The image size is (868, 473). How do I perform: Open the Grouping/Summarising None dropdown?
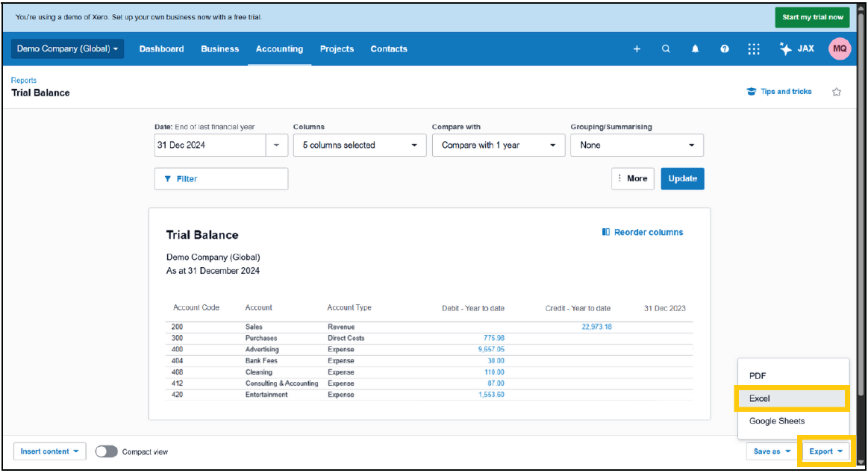click(637, 145)
